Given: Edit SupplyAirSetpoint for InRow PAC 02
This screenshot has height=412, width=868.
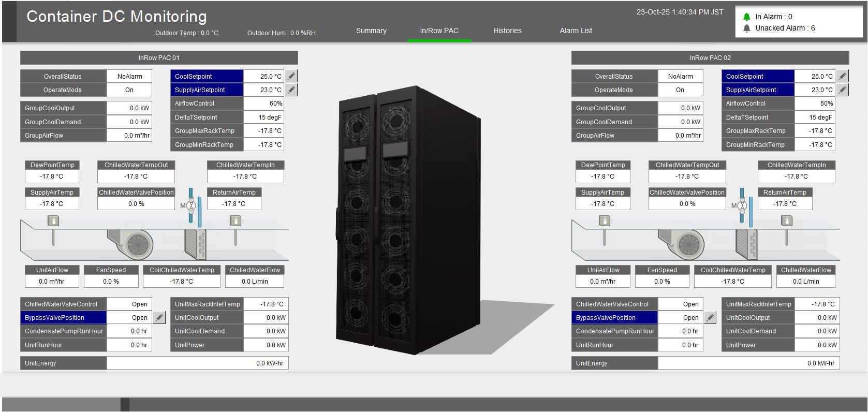Looking at the screenshot, I should [x=843, y=90].
